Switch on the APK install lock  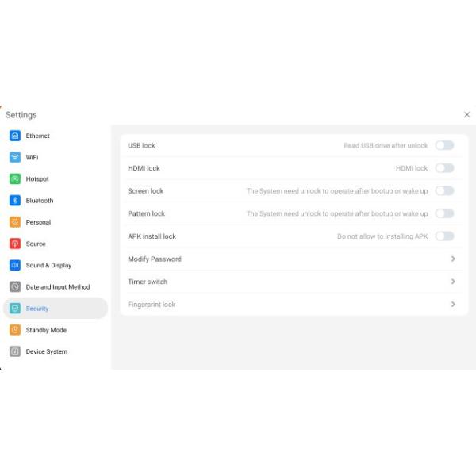pos(444,236)
